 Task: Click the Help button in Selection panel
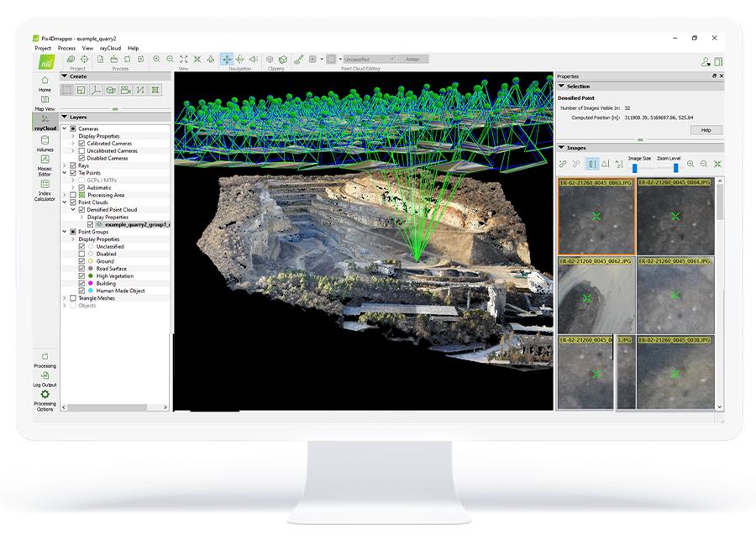click(706, 130)
